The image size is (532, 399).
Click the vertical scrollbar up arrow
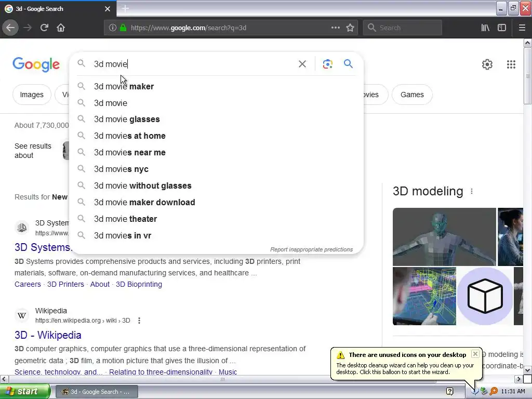[x=527, y=43]
